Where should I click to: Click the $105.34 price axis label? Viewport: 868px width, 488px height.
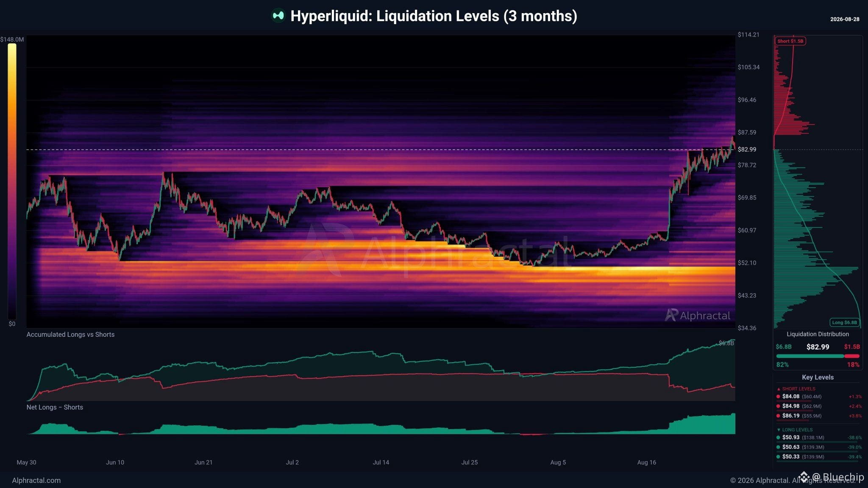coord(748,67)
